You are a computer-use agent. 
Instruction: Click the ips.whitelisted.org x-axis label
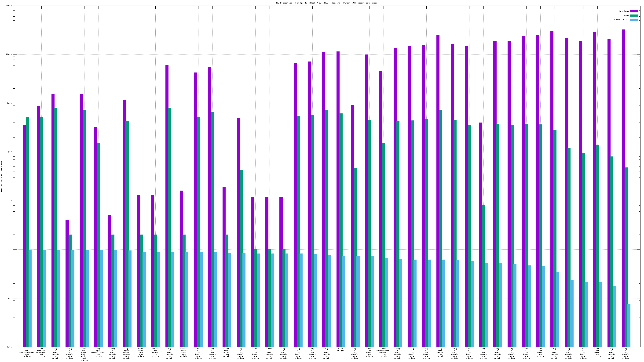[98, 352]
